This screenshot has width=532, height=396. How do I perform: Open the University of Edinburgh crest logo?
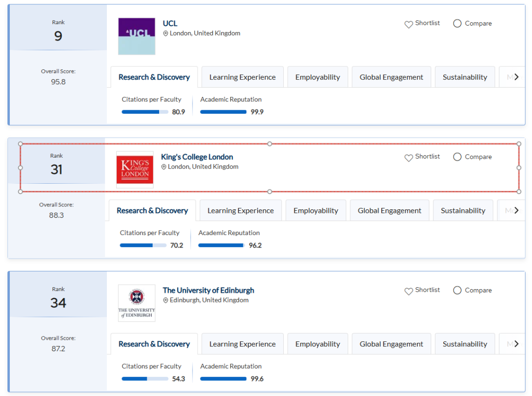[x=137, y=303]
